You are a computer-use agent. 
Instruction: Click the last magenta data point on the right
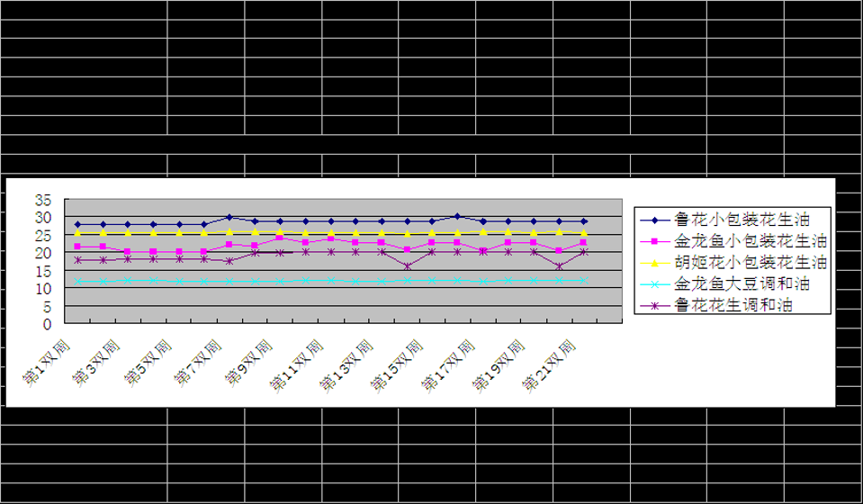(x=584, y=243)
